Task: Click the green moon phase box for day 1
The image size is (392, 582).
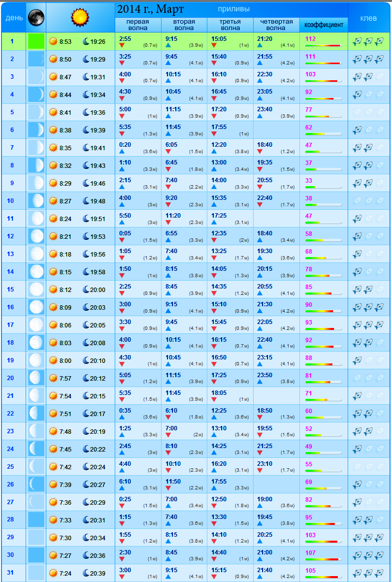Action: [36, 41]
